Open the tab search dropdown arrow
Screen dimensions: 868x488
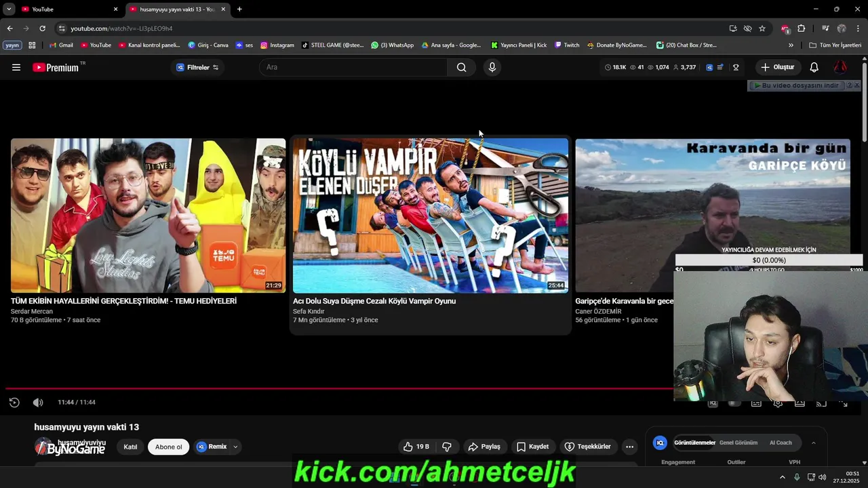click(x=9, y=9)
